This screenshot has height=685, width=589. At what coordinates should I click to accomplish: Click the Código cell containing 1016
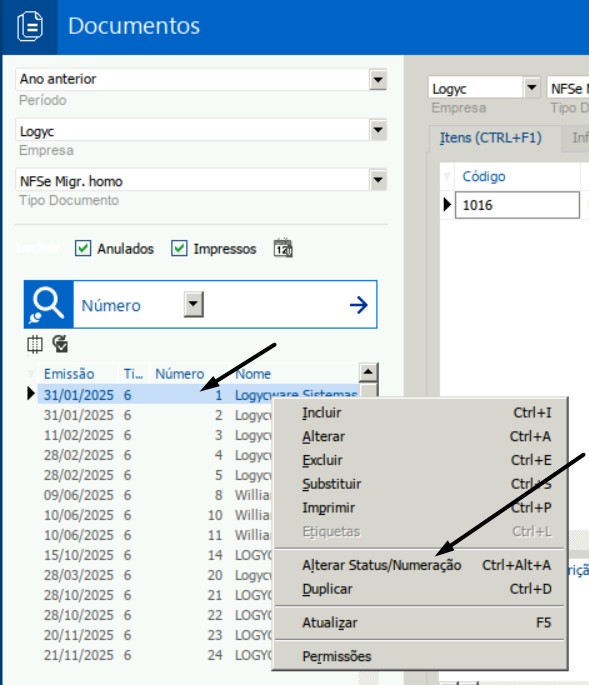click(x=517, y=205)
